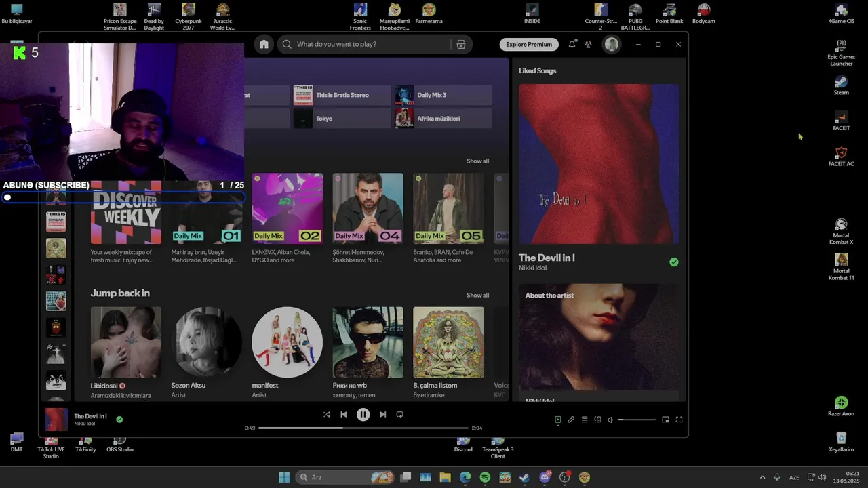The height and width of the screenshot is (488, 868).
Task: Select the Epic Games Launcher desktop icon
Action: (842, 53)
